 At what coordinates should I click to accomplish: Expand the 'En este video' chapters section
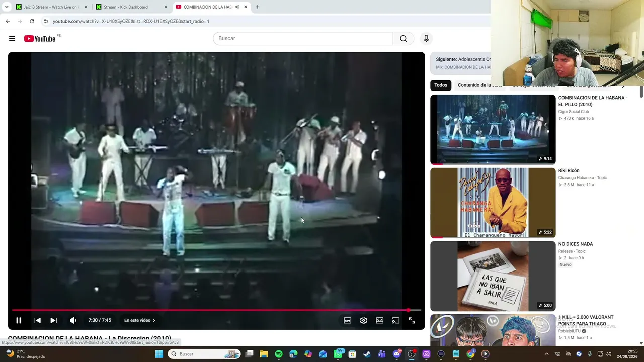click(140, 320)
